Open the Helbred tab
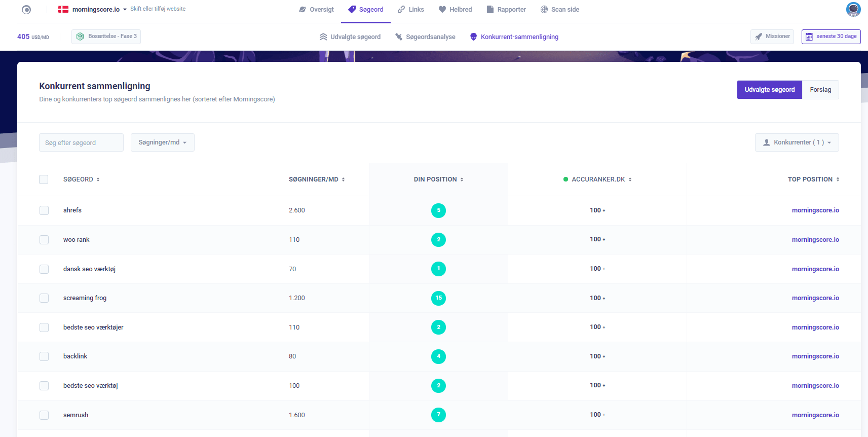Viewport: 868px width, 437px height. pos(455,10)
